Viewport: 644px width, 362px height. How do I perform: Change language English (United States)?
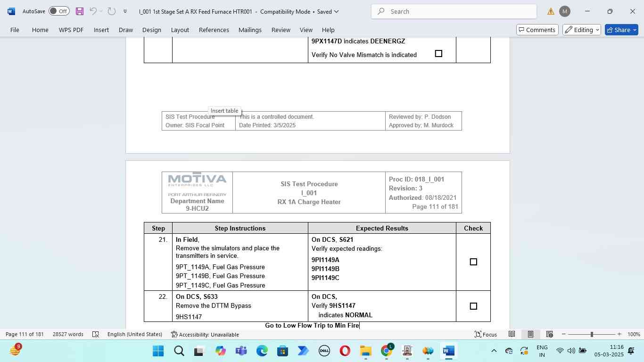[135, 334]
